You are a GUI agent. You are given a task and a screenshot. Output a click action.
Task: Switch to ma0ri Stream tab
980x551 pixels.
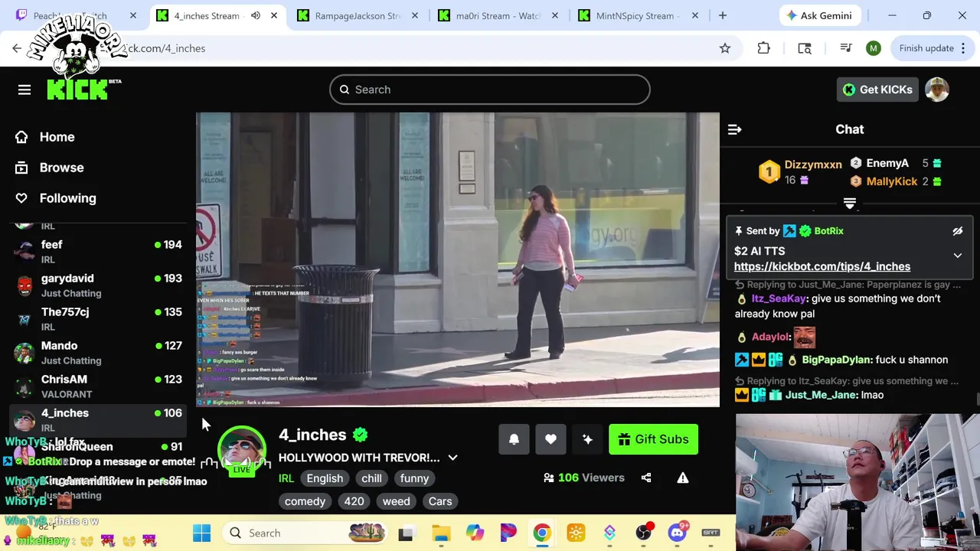tap(498, 15)
